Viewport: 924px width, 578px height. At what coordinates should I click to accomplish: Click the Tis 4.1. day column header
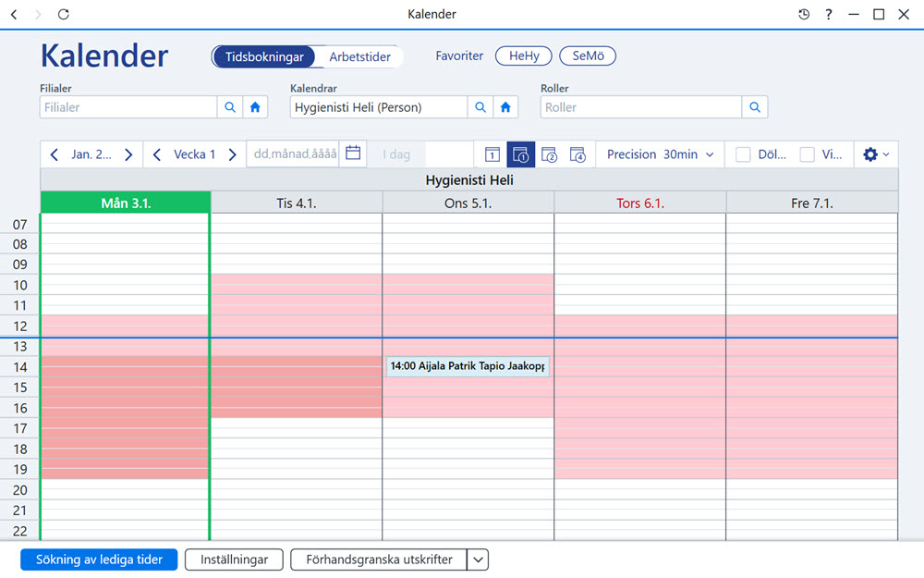tap(297, 203)
